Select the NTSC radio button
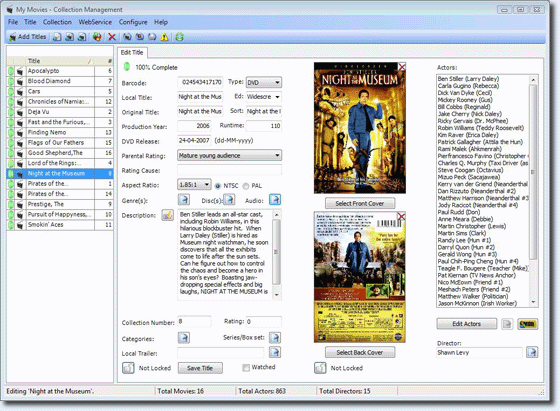This screenshot has width=560, height=411. [x=218, y=186]
